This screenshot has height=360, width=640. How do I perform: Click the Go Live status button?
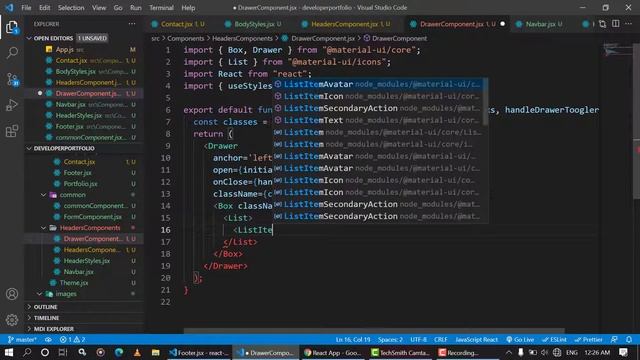click(x=520, y=340)
